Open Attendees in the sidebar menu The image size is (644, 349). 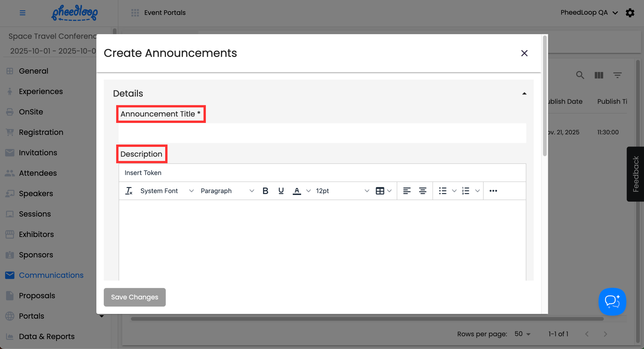click(x=38, y=173)
